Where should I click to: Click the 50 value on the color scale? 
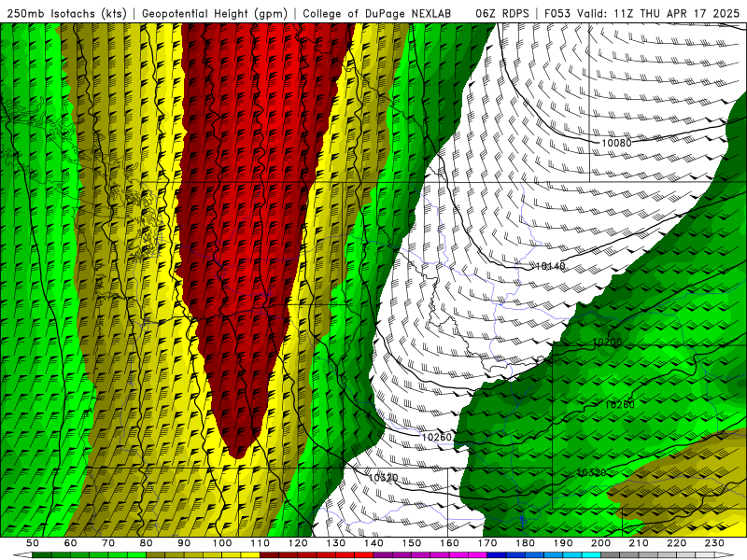tap(33, 543)
